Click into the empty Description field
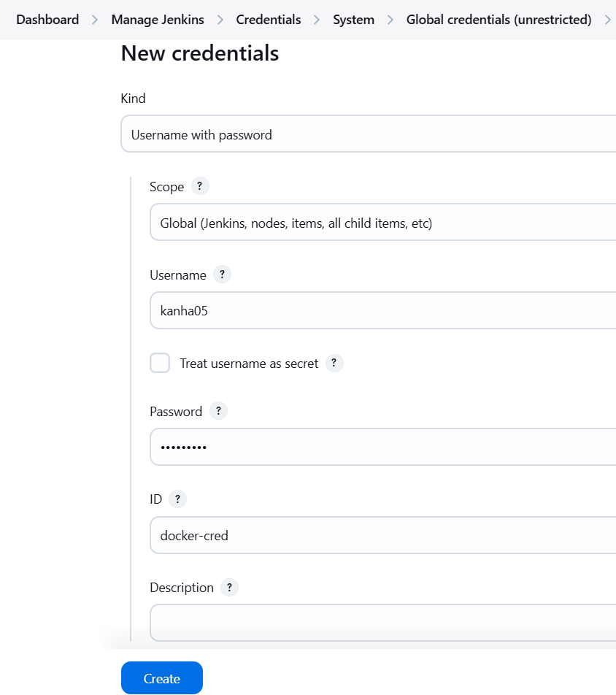616x695 pixels. (x=383, y=622)
